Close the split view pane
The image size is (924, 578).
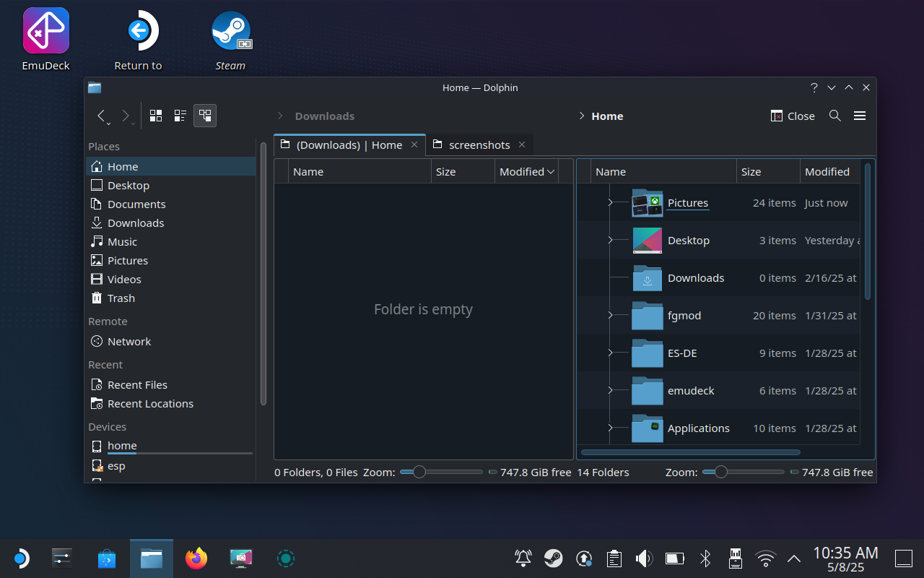pos(792,116)
